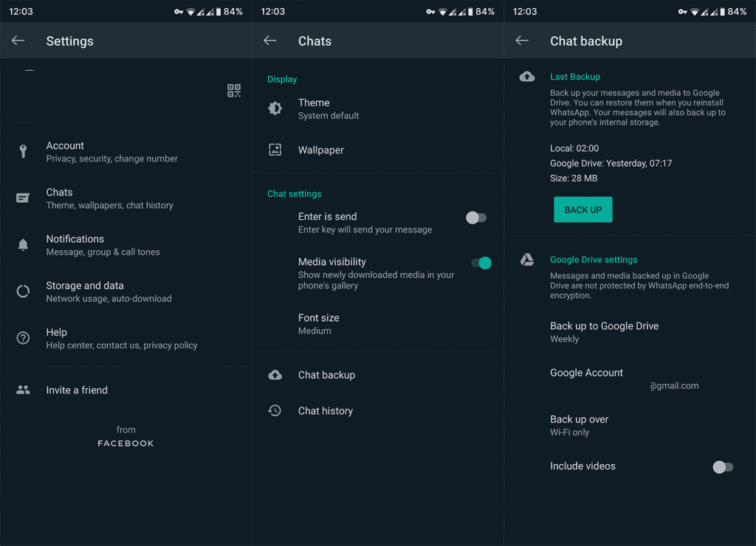The image size is (756, 546).
Task: Change Back up to Google Drive frequency
Action: coord(630,332)
